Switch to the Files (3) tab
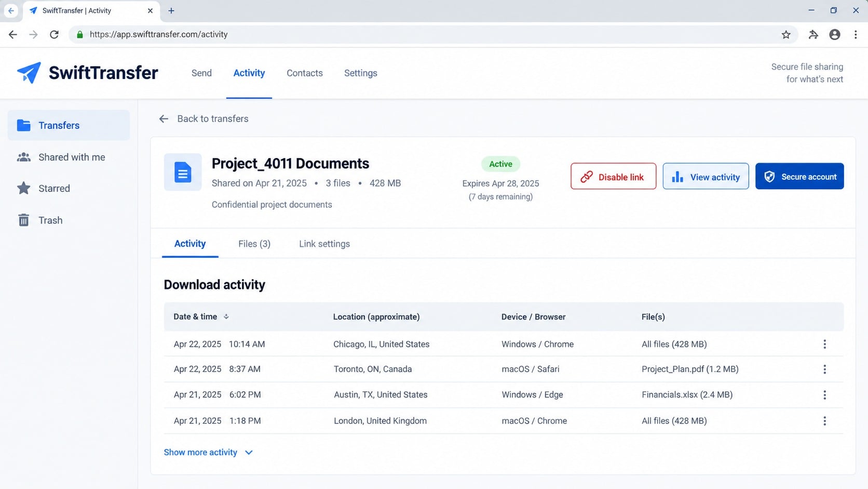Screen dimensions: 868x489 [254, 244]
